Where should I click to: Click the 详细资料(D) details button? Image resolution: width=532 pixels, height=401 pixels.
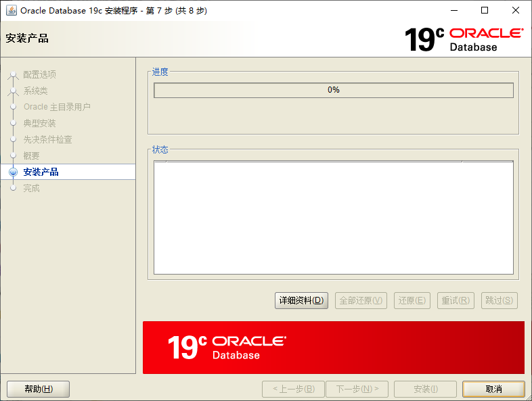click(301, 300)
